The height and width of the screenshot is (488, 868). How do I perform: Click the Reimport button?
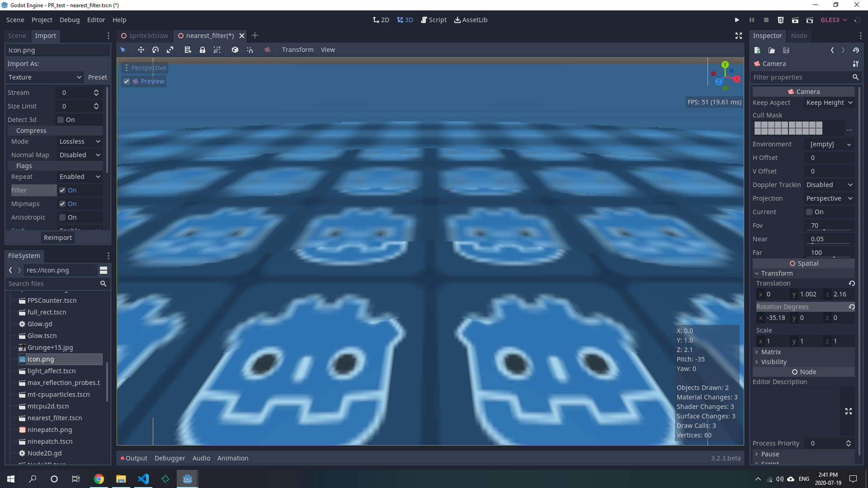point(57,237)
